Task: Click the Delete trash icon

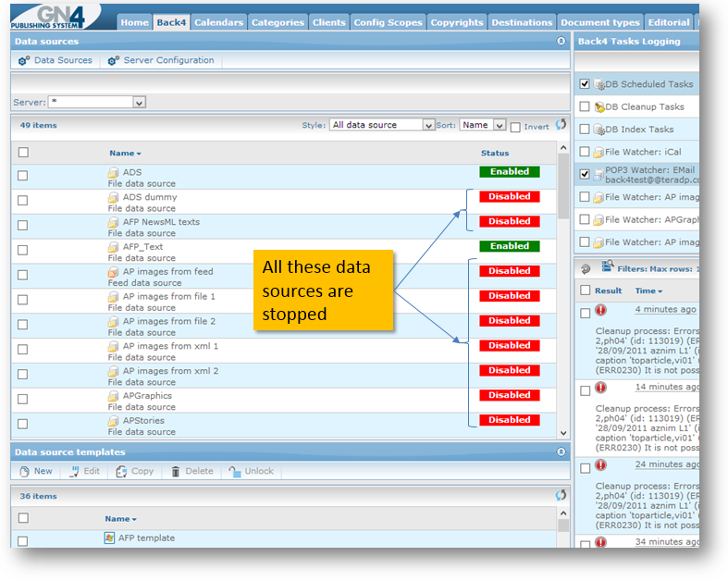Action: [176, 472]
